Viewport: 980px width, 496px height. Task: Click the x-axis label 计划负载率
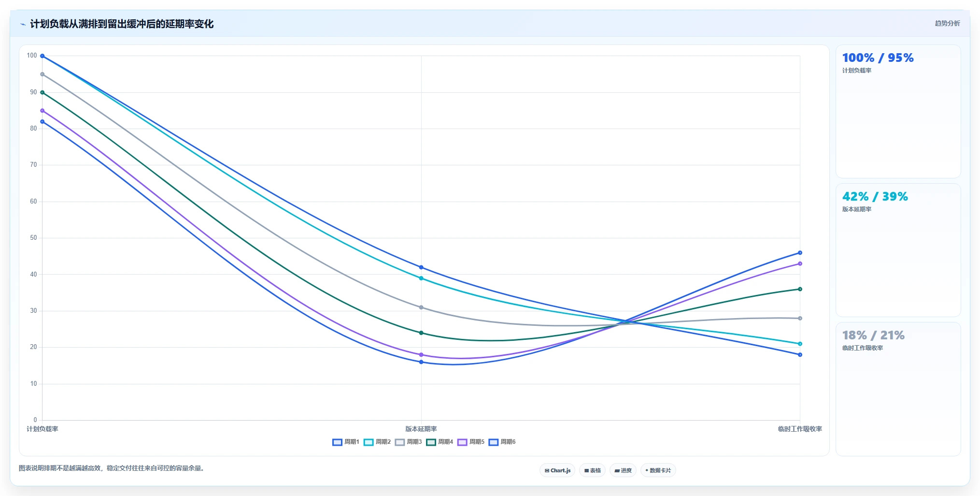coord(42,429)
